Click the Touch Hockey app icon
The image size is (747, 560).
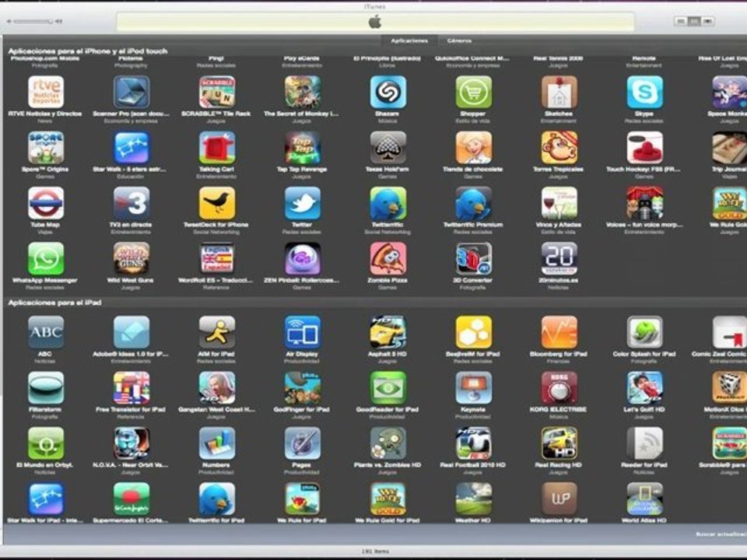(x=644, y=148)
